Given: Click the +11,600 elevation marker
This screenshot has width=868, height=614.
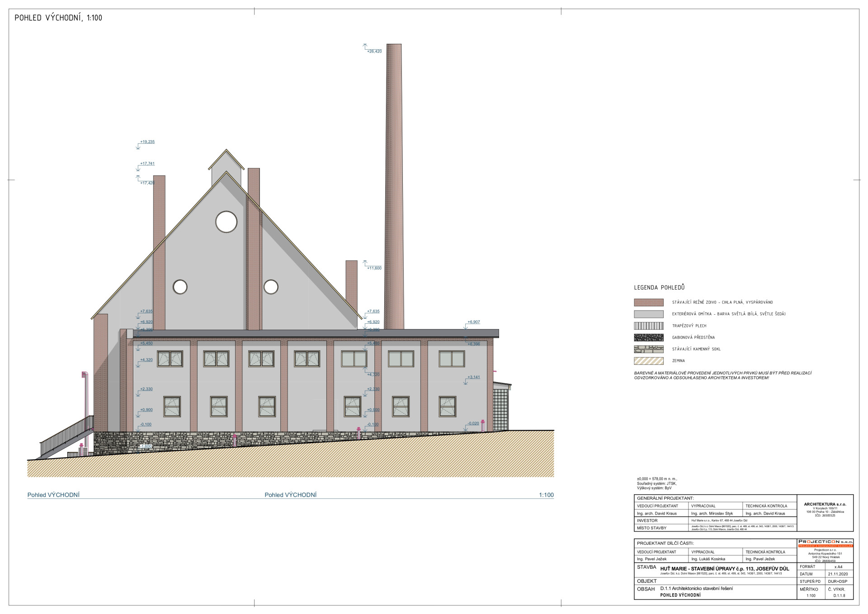Looking at the screenshot, I should 374,268.
